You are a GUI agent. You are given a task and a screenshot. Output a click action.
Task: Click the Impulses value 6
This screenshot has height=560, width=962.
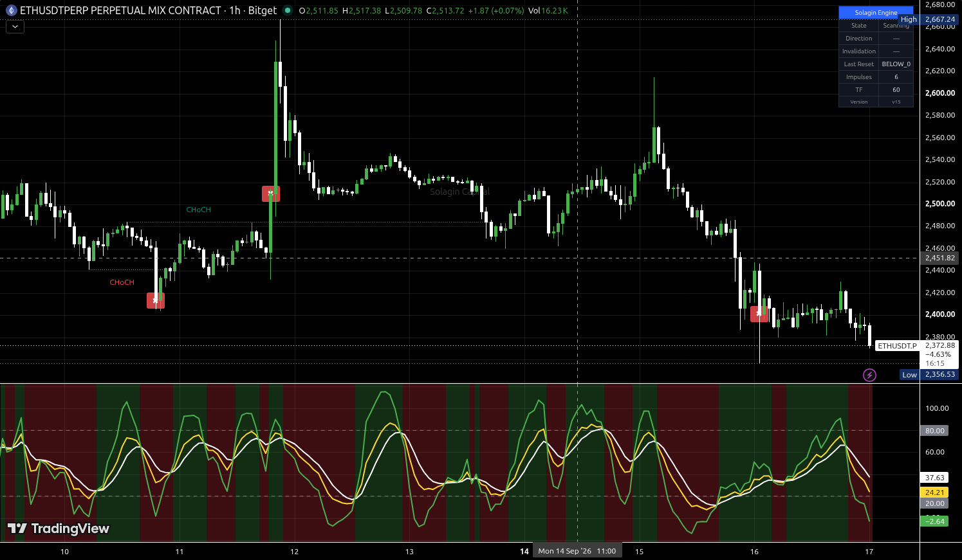tap(896, 77)
